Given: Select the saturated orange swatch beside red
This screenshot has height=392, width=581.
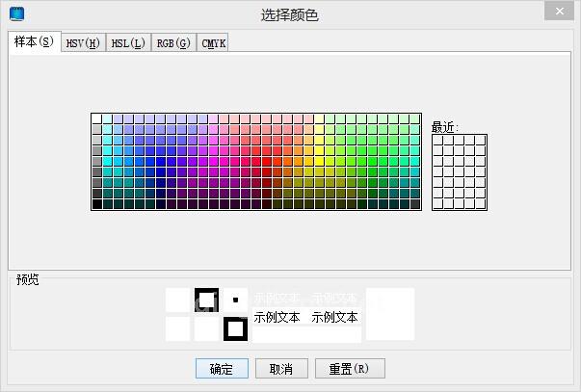Looking at the screenshot, I should tap(287, 162).
